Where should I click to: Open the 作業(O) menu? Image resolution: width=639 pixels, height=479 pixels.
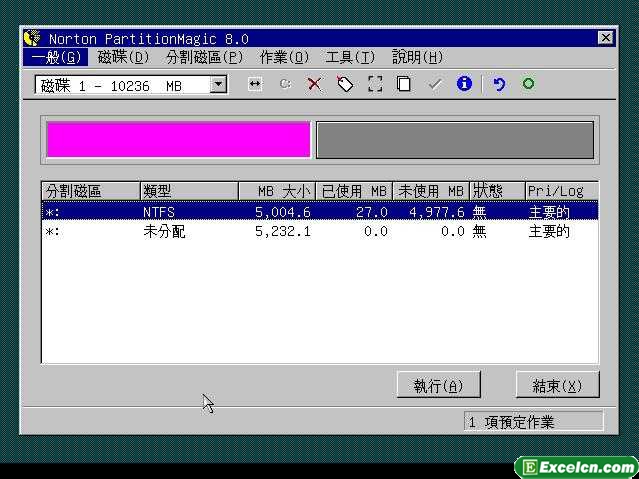[284, 57]
